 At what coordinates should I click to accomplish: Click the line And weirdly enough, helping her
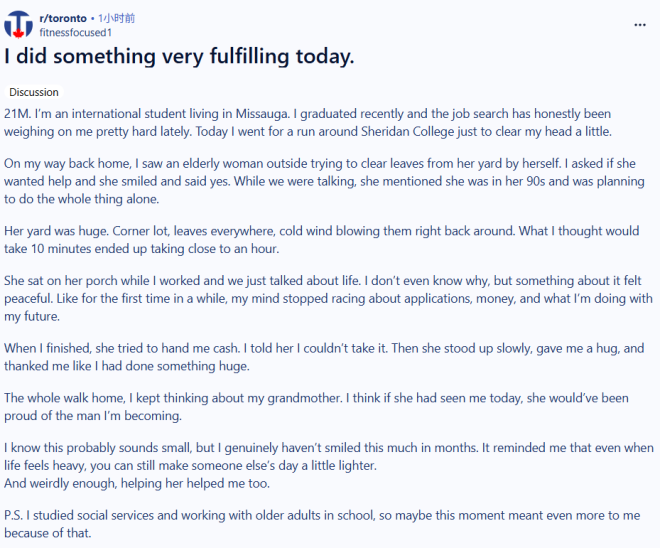pos(137,483)
